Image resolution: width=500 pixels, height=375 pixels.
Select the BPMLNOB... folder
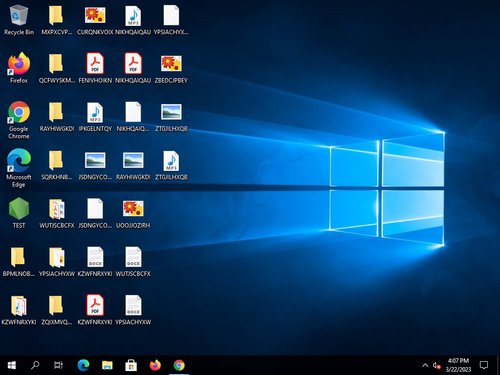pos(19,261)
